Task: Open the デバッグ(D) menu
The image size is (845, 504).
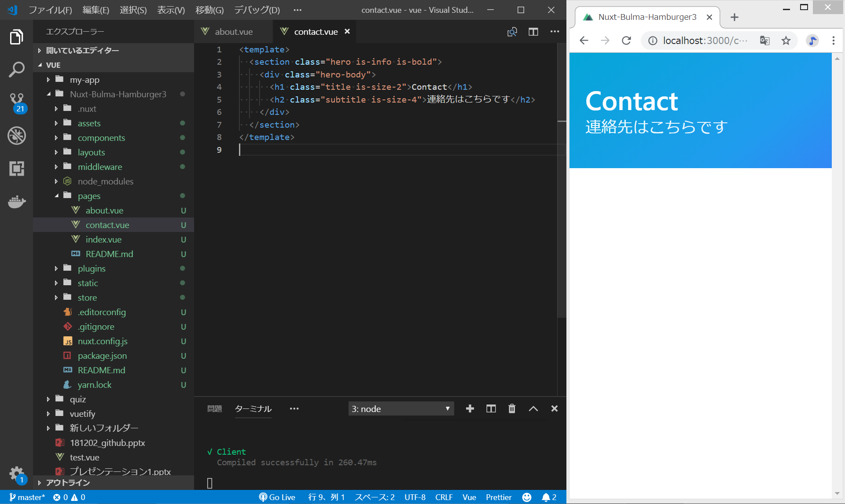Action: point(257,10)
